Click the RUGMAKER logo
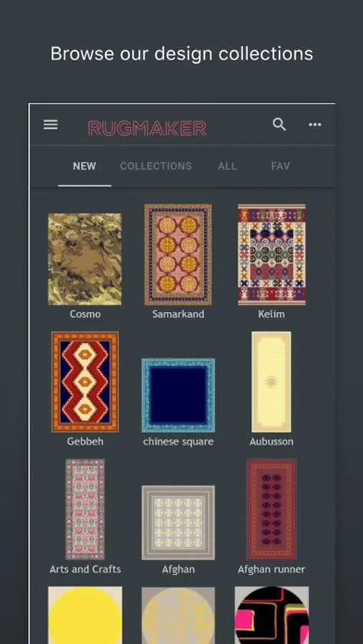This screenshot has width=363, height=644. click(147, 129)
